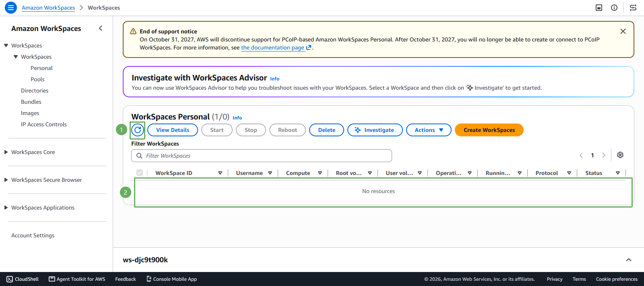Open Cookie preferences in the footer
644x286 pixels.
tap(617, 279)
